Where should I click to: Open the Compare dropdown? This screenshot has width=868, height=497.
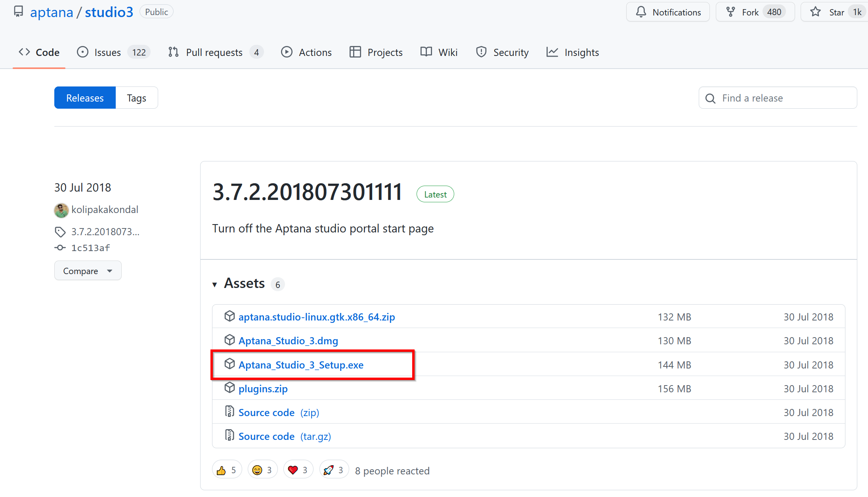tap(88, 271)
